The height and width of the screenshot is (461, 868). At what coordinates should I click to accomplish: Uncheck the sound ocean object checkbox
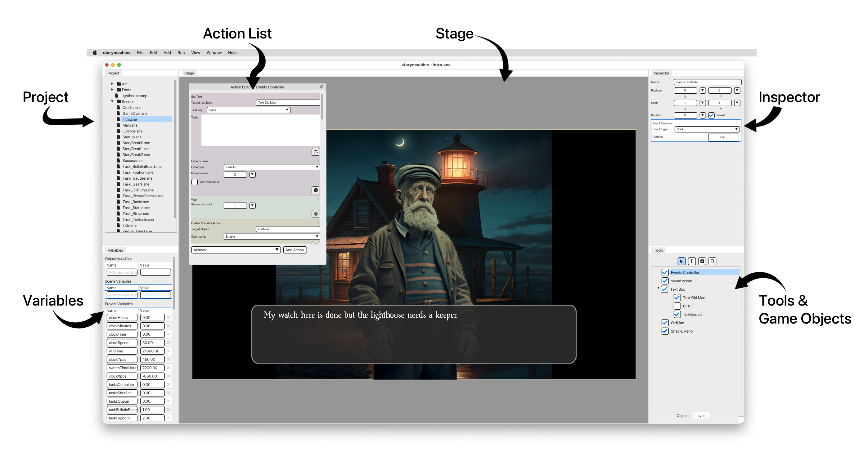665,281
